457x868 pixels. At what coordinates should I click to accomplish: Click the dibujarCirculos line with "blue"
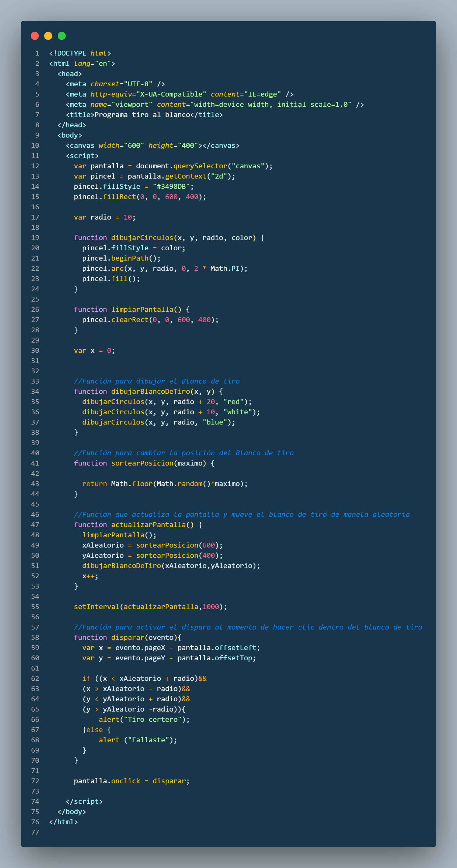pos(158,422)
